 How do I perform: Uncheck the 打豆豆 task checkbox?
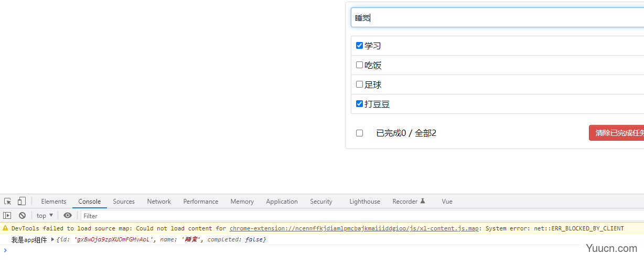(x=359, y=104)
